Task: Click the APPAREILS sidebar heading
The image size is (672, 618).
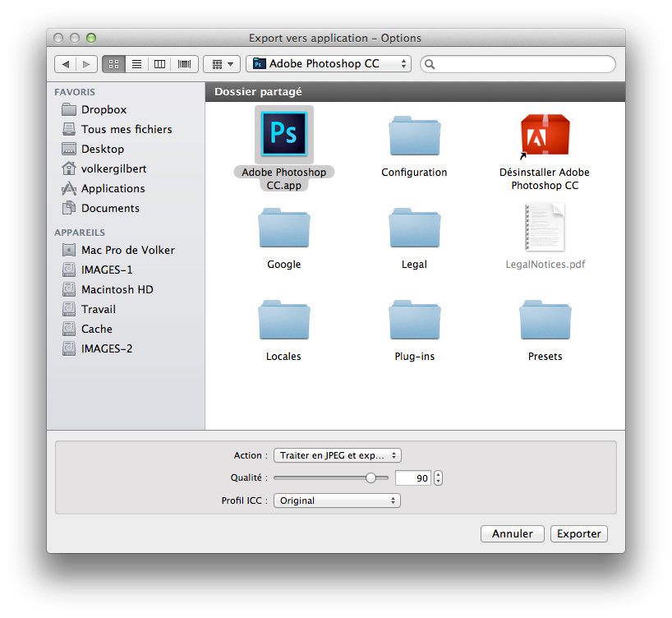Action: pyautogui.click(x=80, y=233)
